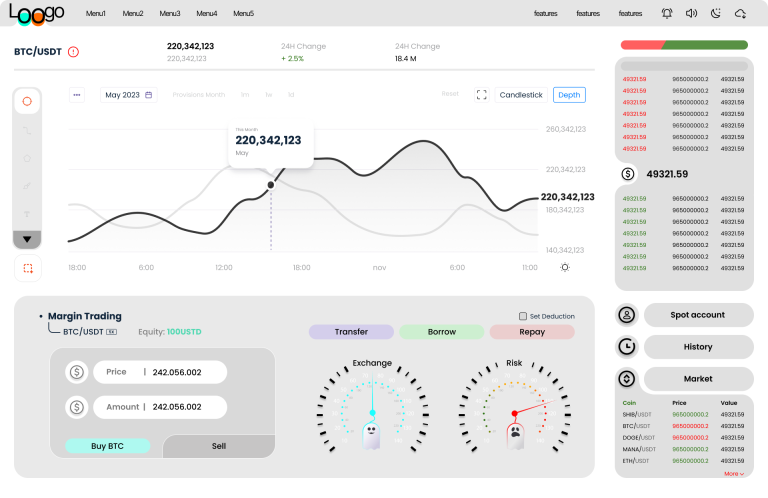Open the May 2023 date picker
The width and height of the screenshot is (768, 498).
tap(129, 95)
